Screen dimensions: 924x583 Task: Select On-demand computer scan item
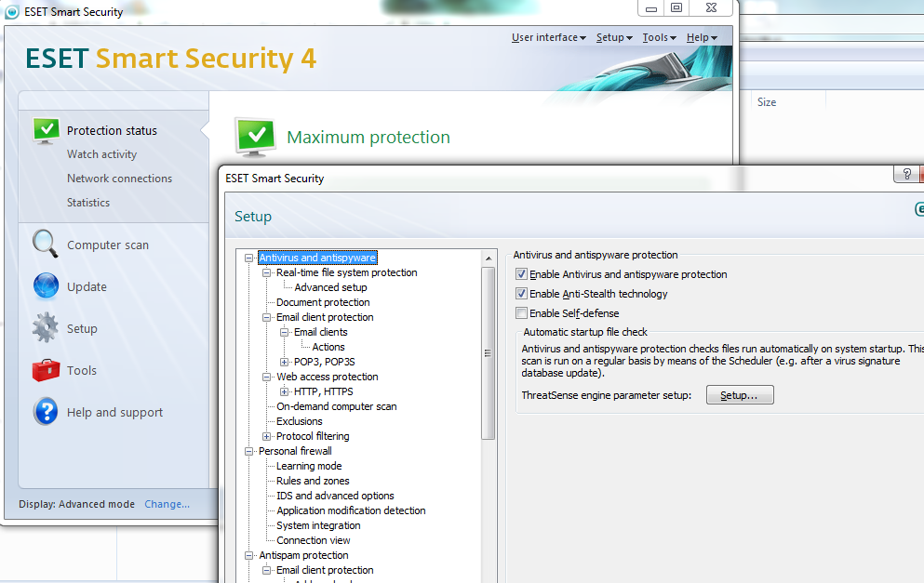pyautogui.click(x=337, y=406)
